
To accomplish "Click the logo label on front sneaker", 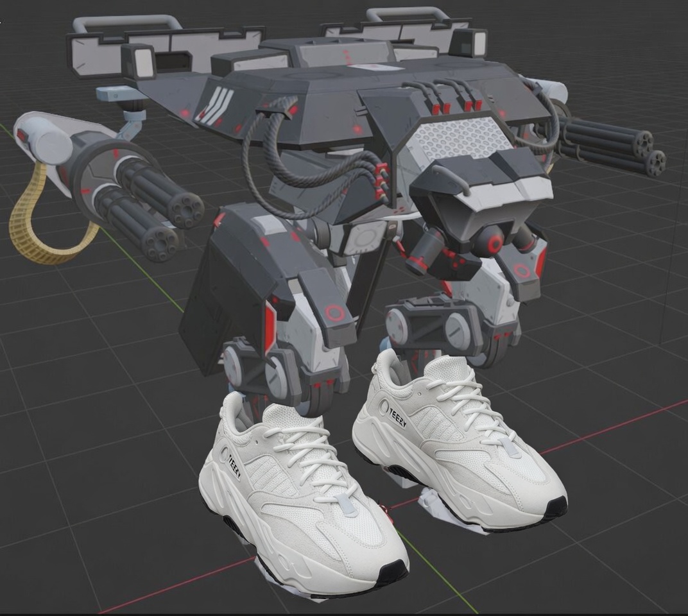I will (x=232, y=464).
